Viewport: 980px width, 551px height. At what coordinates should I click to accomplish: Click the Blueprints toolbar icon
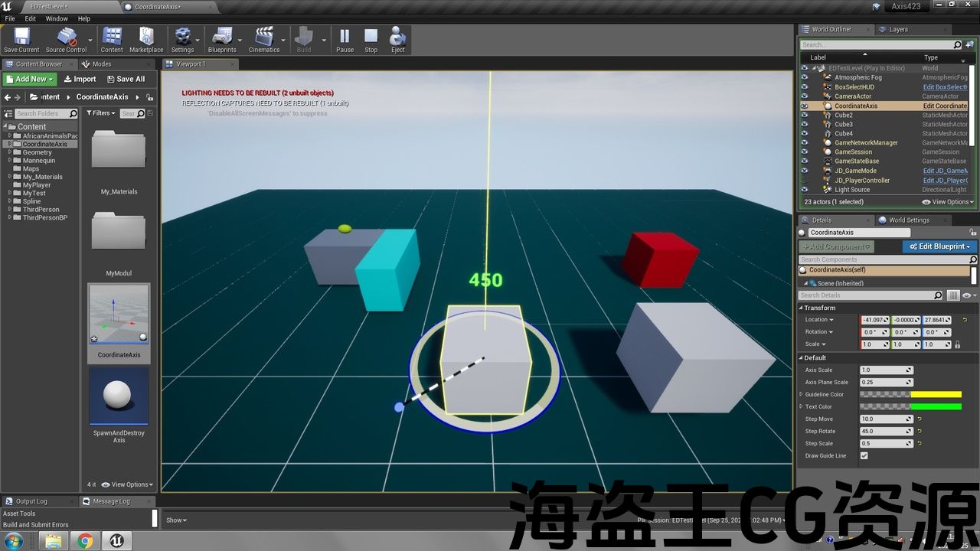222,40
